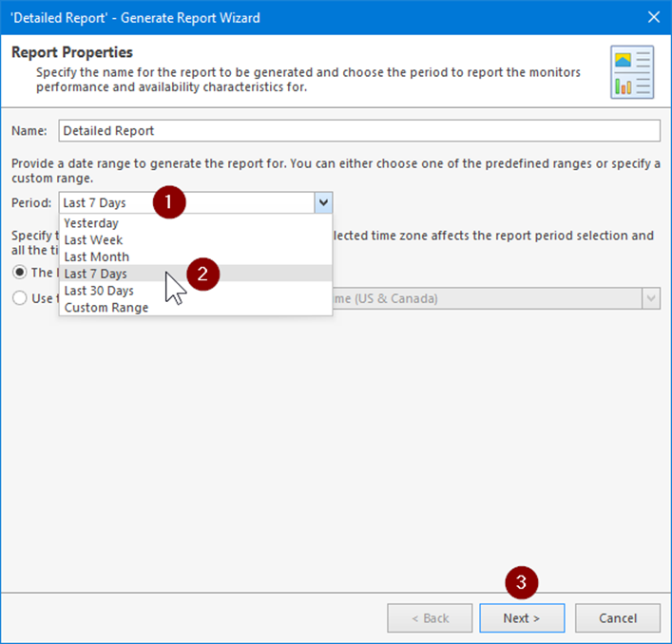Viewport: 672px width, 644px height.
Task: Open the disabled time zone dropdown arrow
Action: 651,298
